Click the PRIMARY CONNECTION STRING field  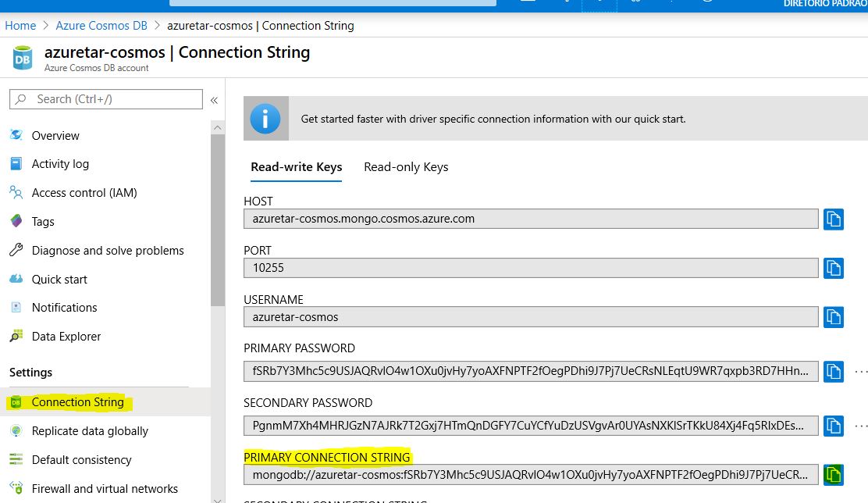click(x=531, y=475)
